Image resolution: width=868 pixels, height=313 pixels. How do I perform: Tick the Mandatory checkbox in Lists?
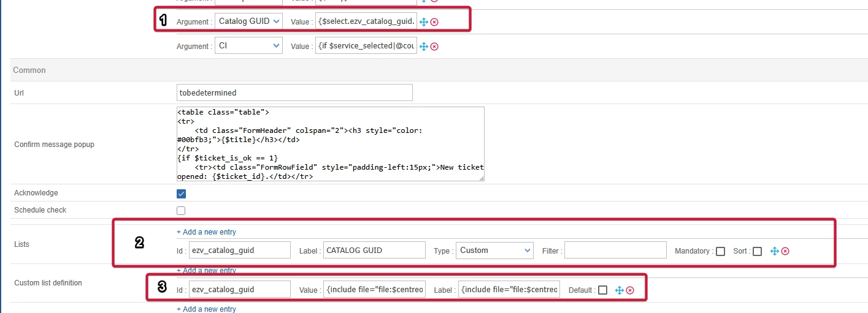coord(720,251)
